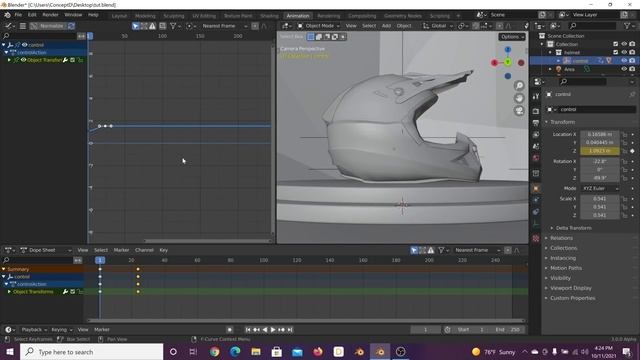The height and width of the screenshot is (360, 640).
Task: Toggle 'only show selected' in the Dope Sheet header
Action: click(x=414, y=250)
